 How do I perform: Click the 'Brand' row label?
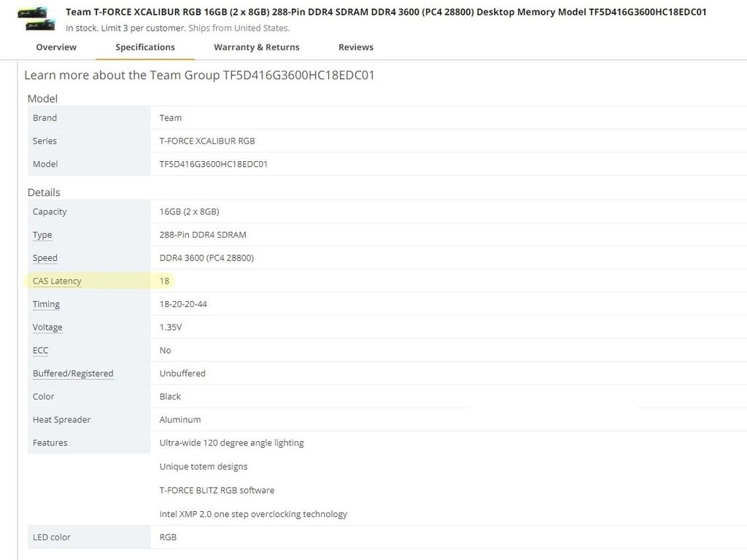click(44, 117)
